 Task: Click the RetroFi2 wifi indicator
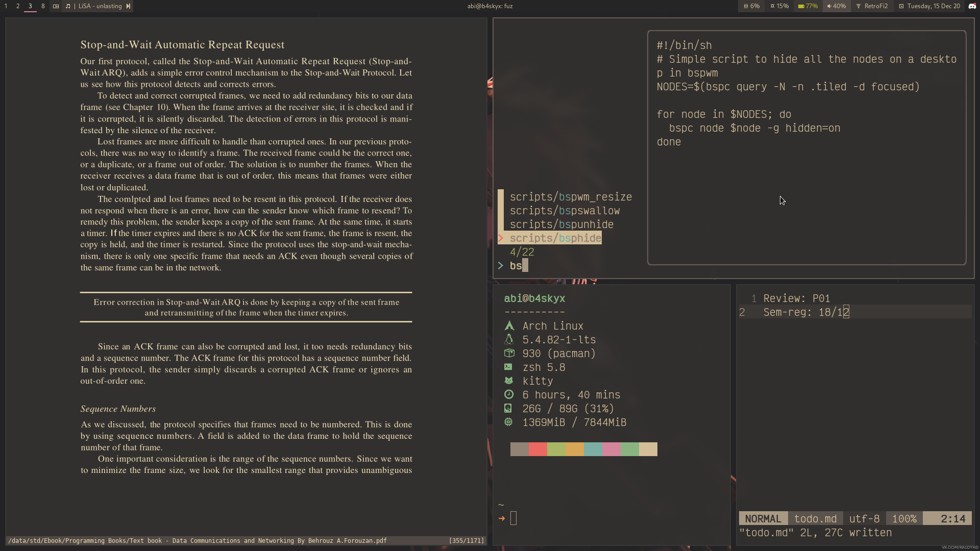872,6
